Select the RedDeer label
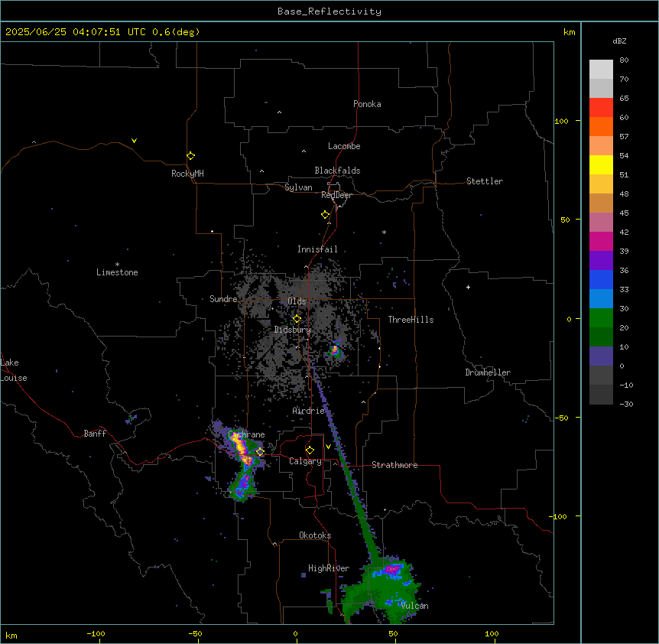This screenshot has width=659, height=644. 336,195
